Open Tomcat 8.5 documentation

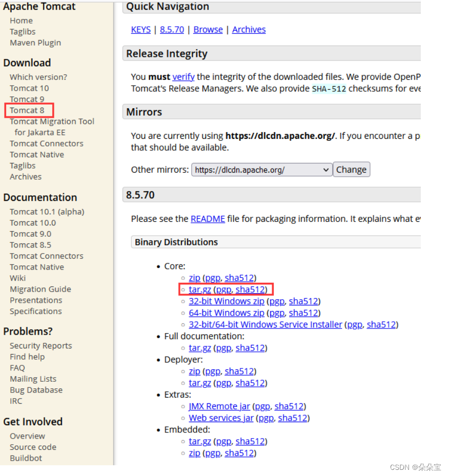tap(30, 245)
